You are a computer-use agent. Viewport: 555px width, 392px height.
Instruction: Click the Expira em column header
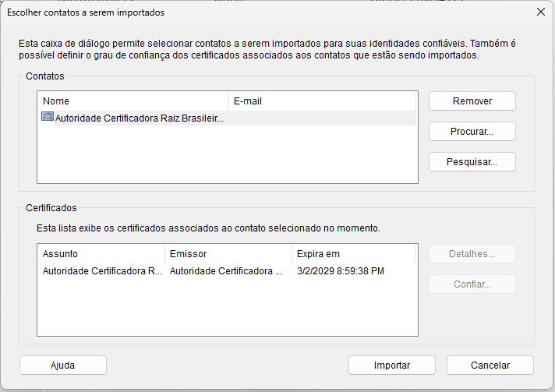coord(353,253)
